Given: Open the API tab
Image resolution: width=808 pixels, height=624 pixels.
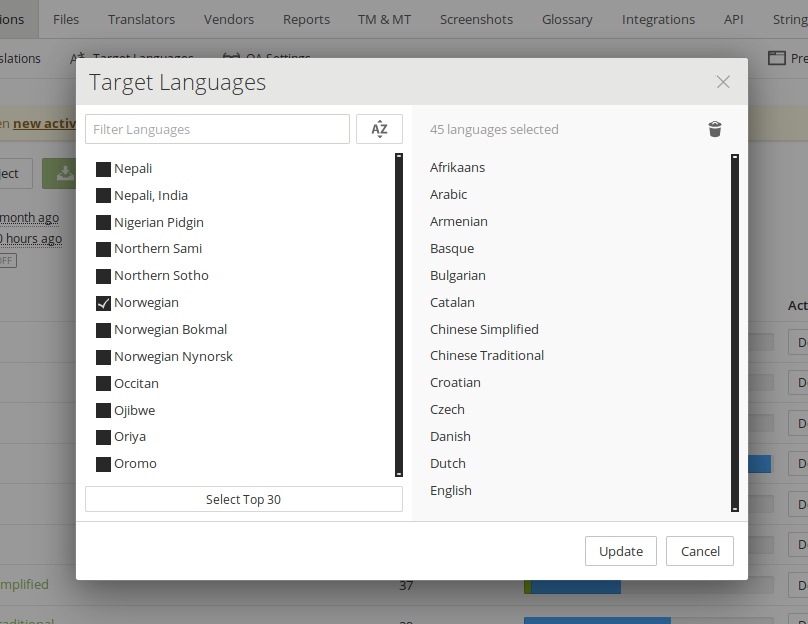Looking at the screenshot, I should click(x=733, y=19).
